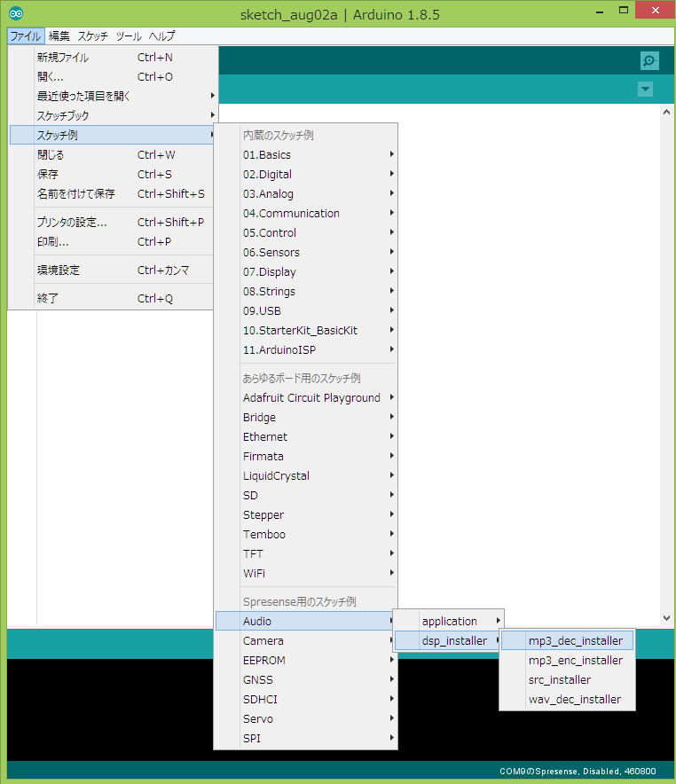
Task: Open src_installer sketch
Action: (568, 680)
